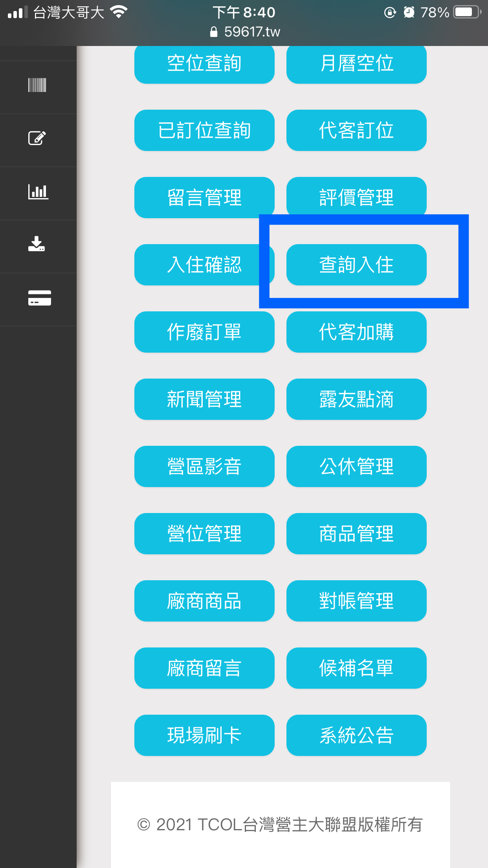Open the bar chart statistics icon
Viewport: 488px width, 868px height.
38,191
